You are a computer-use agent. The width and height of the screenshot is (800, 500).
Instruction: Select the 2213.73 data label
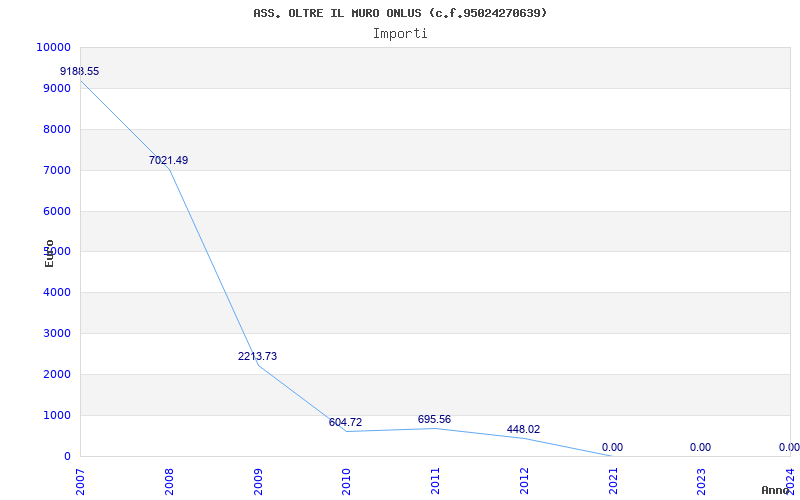[257, 356]
